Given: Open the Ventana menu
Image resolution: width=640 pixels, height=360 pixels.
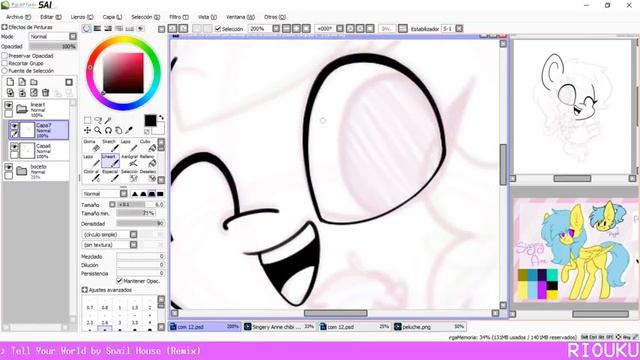Looking at the screenshot, I should point(240,17).
